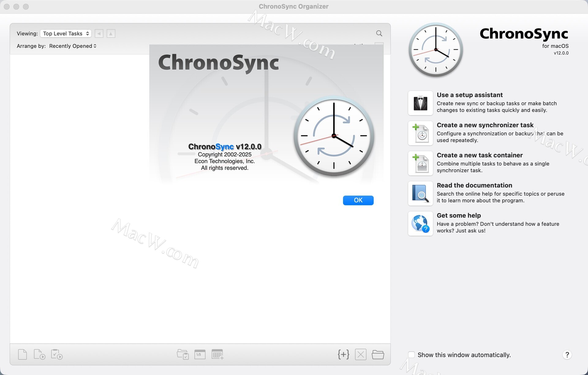Click the curly braces plus icon
588x375 pixels.
(343, 354)
